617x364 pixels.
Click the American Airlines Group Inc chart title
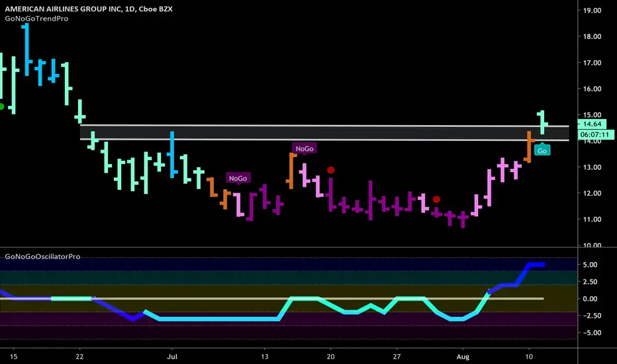pyautogui.click(x=89, y=9)
